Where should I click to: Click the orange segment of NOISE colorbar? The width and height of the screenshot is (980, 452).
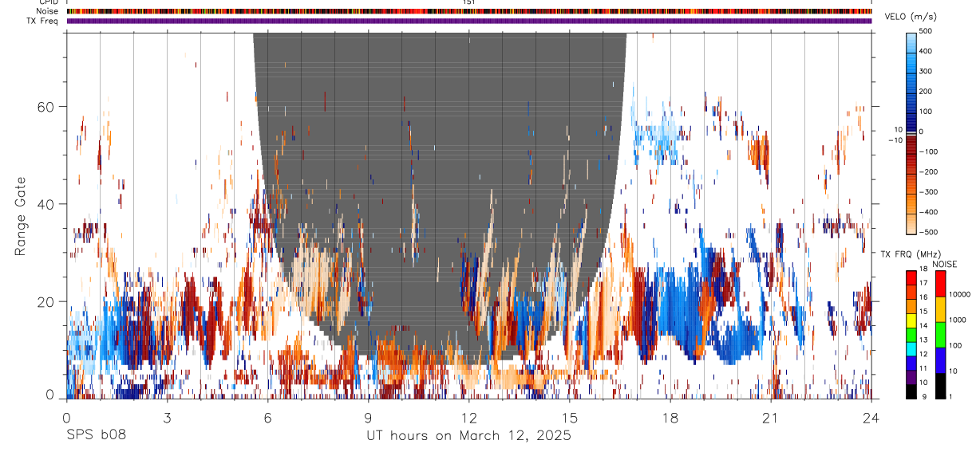click(x=940, y=309)
